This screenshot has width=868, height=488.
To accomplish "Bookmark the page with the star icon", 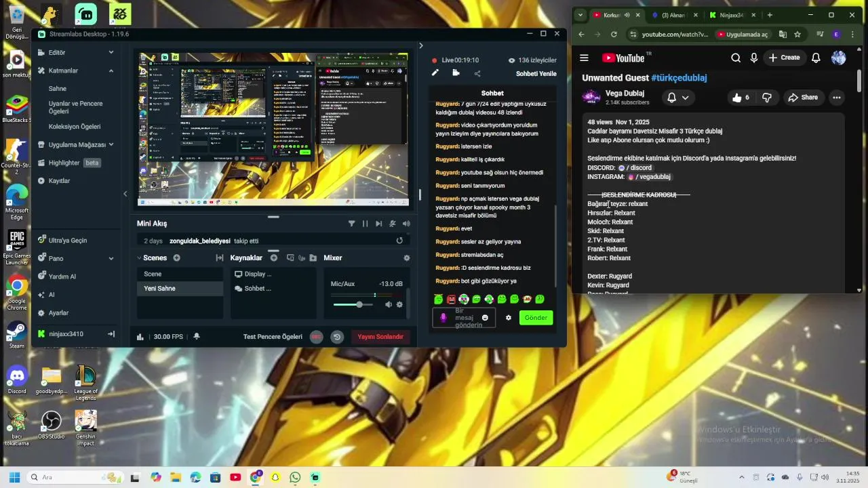I will pyautogui.click(x=797, y=34).
